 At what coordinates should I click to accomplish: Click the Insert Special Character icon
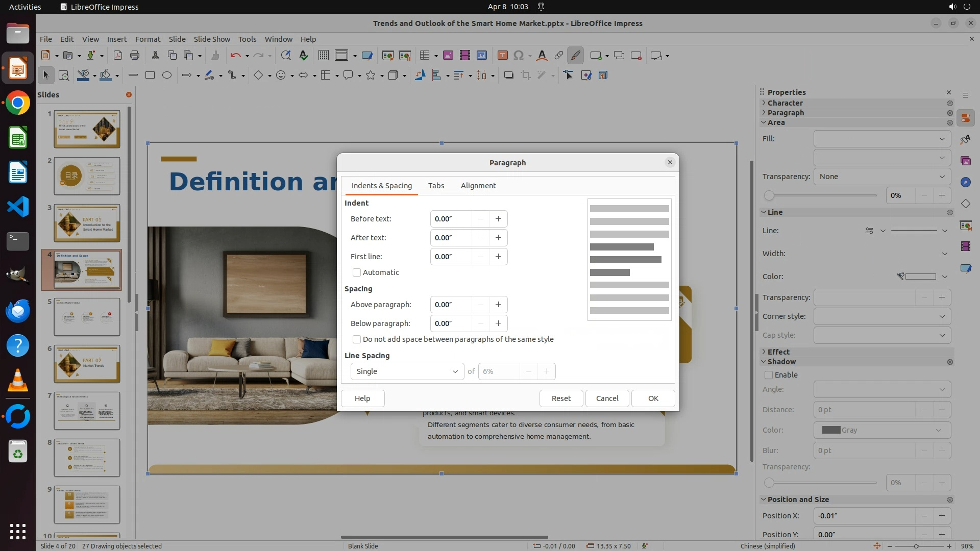[x=519, y=56]
